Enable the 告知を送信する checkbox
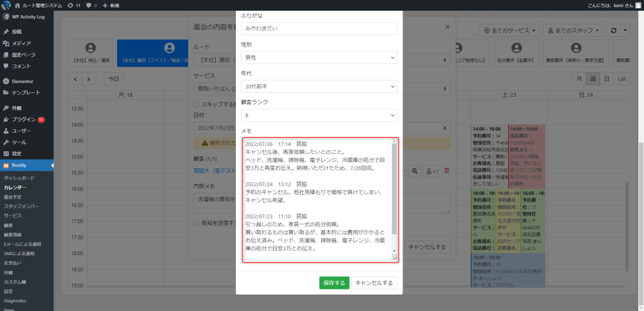This screenshot has width=644, height=311. [x=197, y=222]
